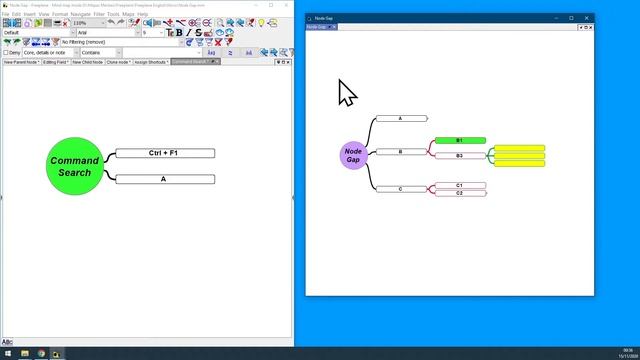The height and width of the screenshot is (360, 640).
Task: Click the Freeplane icon on the taskbar
Action: (x=56, y=353)
